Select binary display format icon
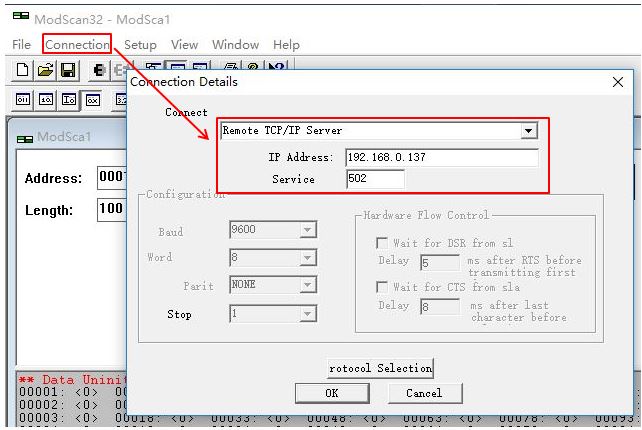This screenshot has height=430, width=642. tap(23, 100)
